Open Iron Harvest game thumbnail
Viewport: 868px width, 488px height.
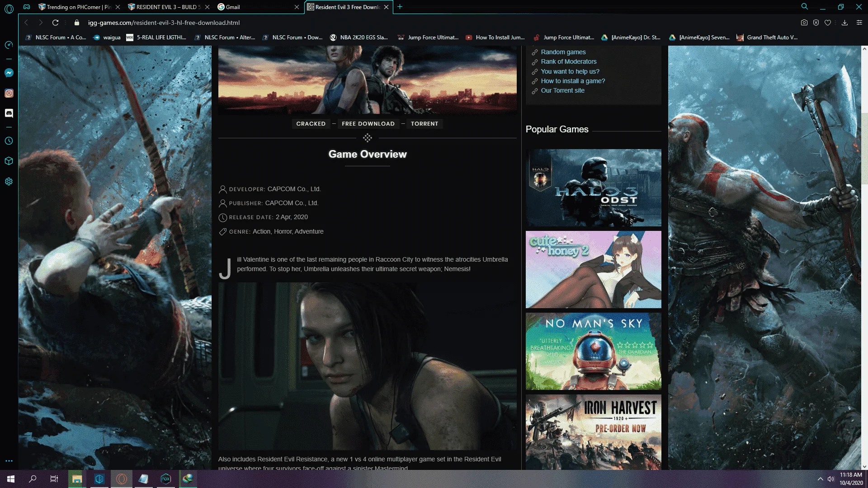tap(594, 432)
